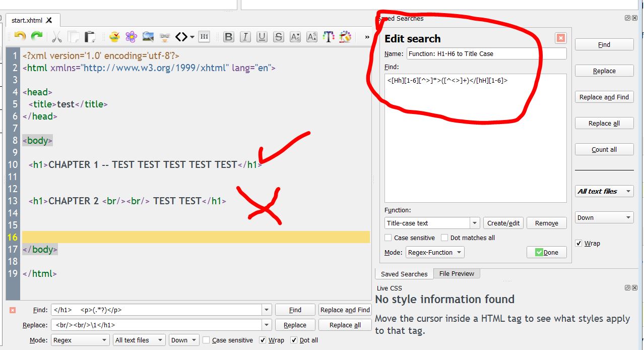The height and width of the screenshot is (350, 644).
Task: Click into the Find regex text area
Action: [476, 138]
